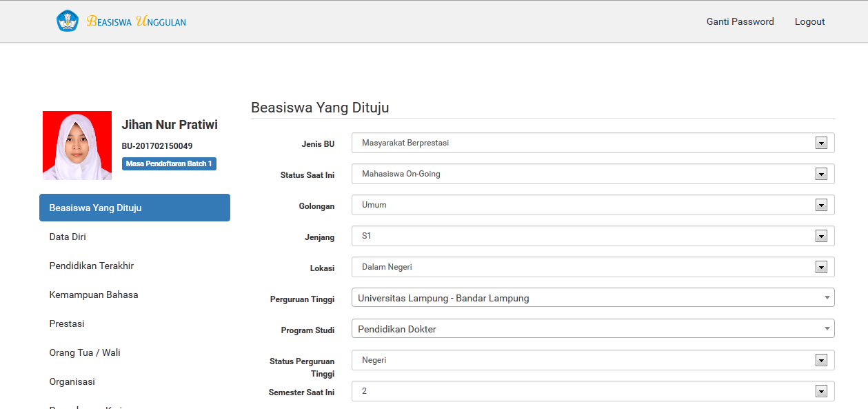Open the Ganti Password link
The height and width of the screenshot is (409, 868).
pyautogui.click(x=740, y=21)
